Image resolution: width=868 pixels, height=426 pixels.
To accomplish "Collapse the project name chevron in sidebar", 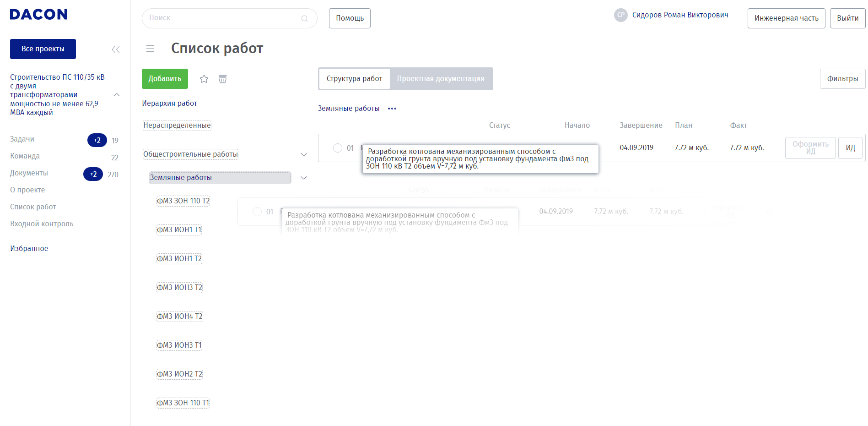I will tap(117, 95).
